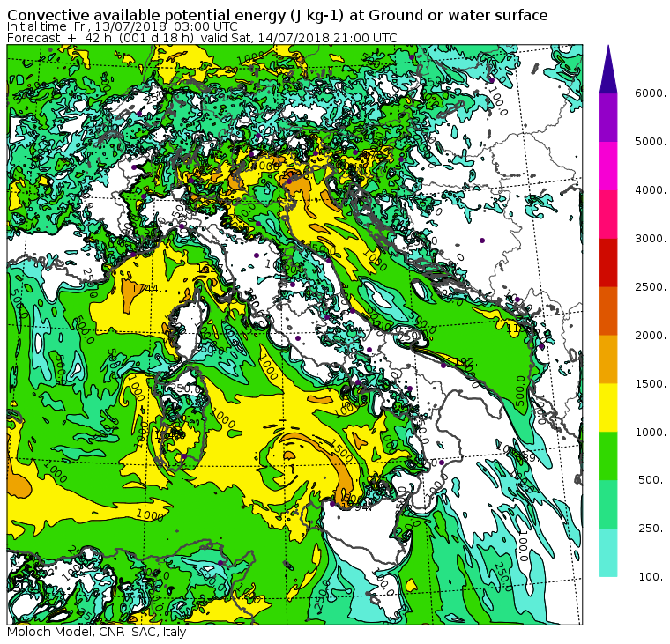The height and width of the screenshot is (644, 670).
Task: Click the dark red 2500–3000 legend swatch
Action: (608, 263)
